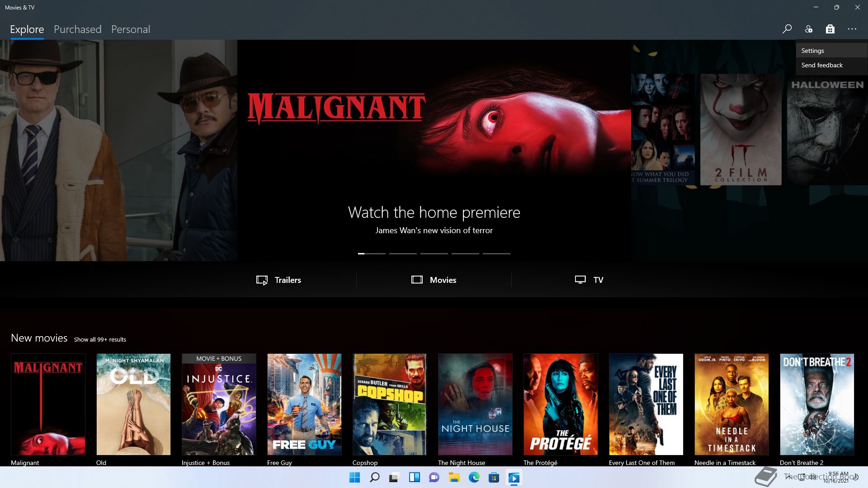Choose Settings from the dropdown menu
This screenshot has height=488, width=868.
(831, 51)
